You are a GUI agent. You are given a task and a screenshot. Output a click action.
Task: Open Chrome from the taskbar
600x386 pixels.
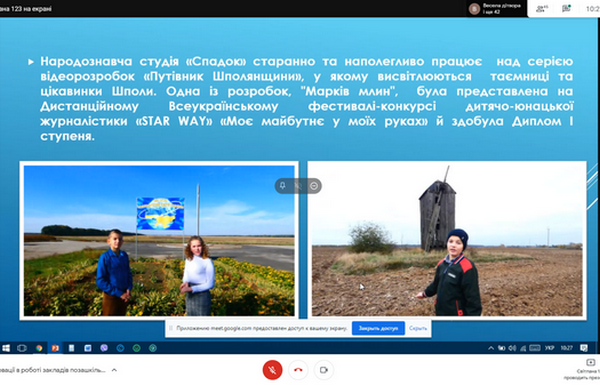(x=39, y=348)
